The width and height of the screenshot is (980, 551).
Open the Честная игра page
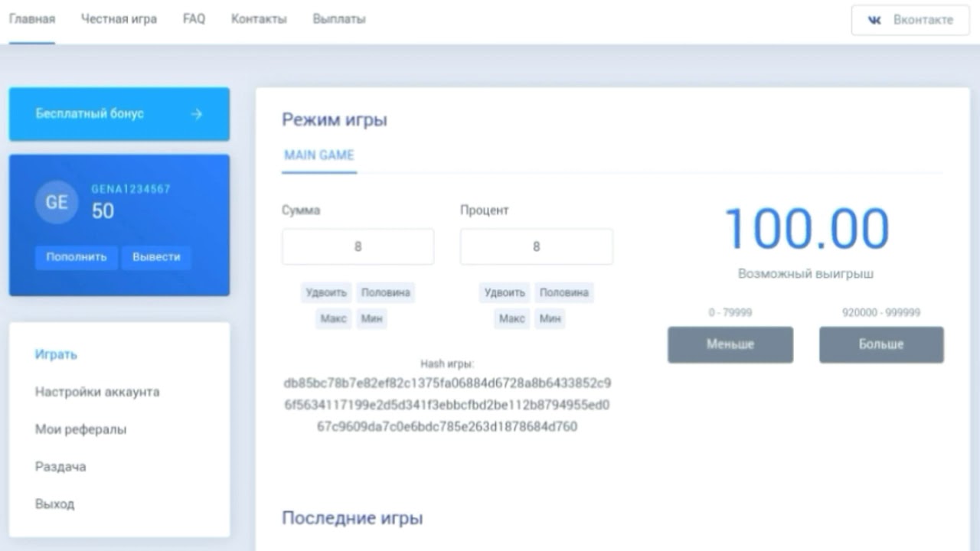pos(119,19)
